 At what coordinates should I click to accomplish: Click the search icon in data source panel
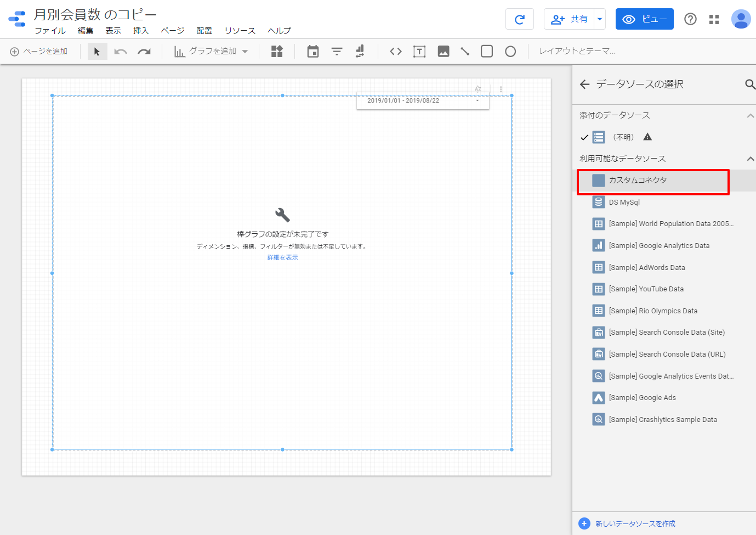[749, 84]
